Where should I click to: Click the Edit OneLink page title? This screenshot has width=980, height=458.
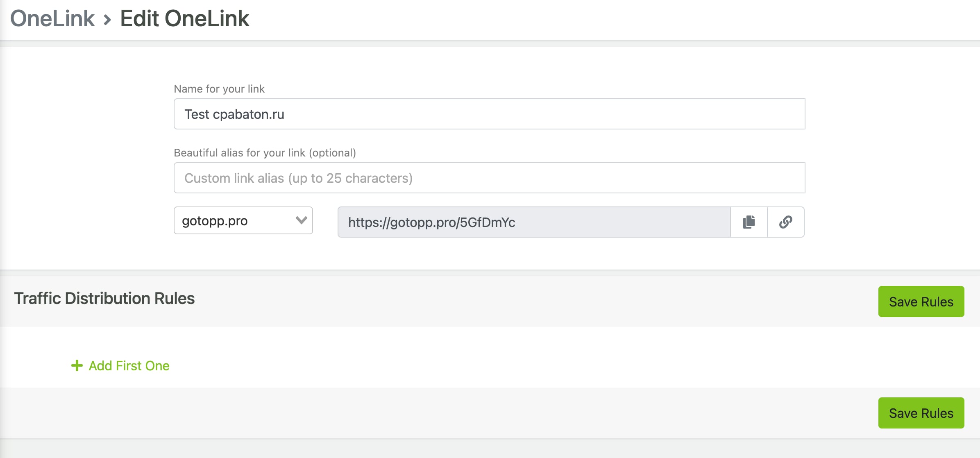point(185,18)
